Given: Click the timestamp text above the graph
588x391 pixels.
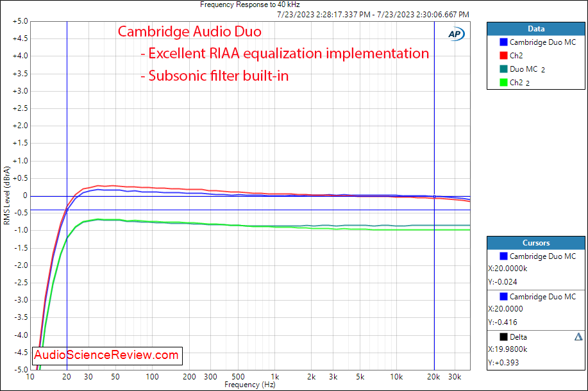Looking at the screenshot, I should pos(373,15).
